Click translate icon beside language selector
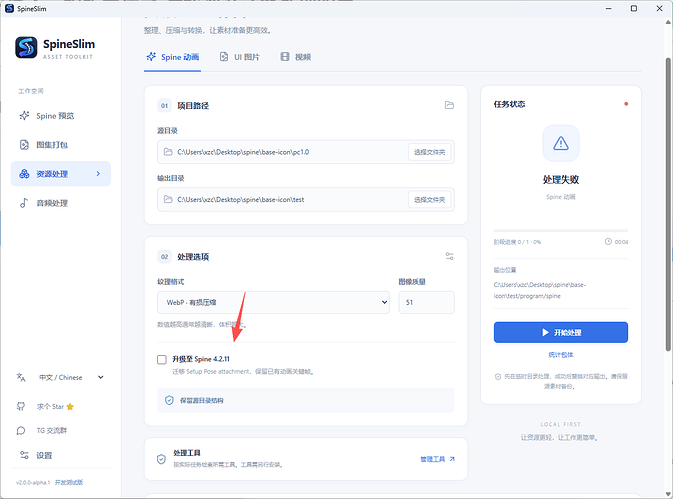Screen dimensions: 673x499 point(21,378)
